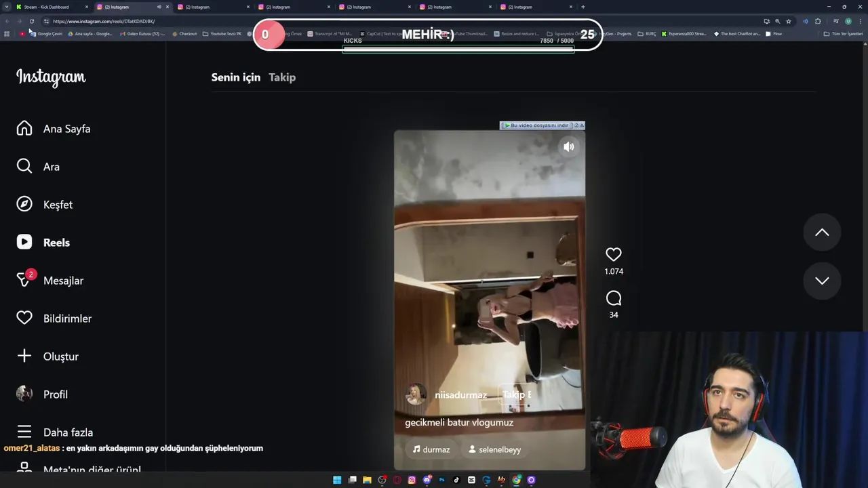Open Esperanza000 Stream bookmark
Image resolution: width=868 pixels, height=488 pixels.
click(684, 33)
